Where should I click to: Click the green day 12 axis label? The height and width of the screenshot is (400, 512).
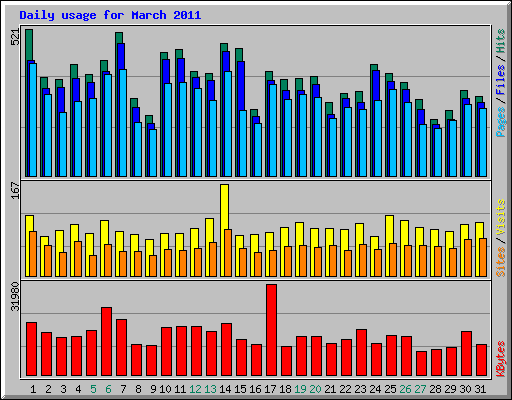195,389
